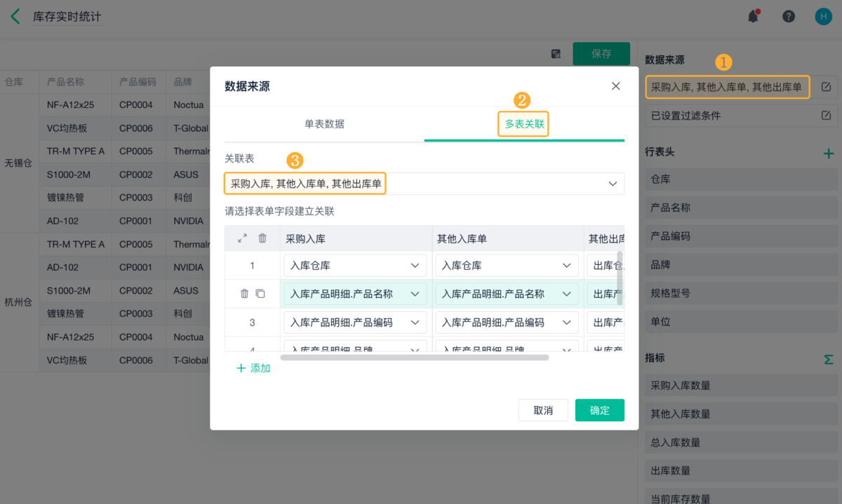Select 产品名称 row header field
The height and width of the screenshot is (504, 842).
pos(742,207)
